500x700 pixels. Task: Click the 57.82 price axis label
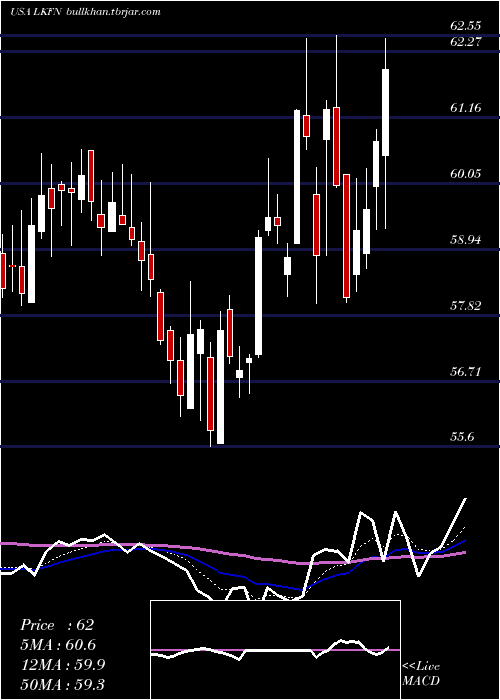[x=465, y=306]
